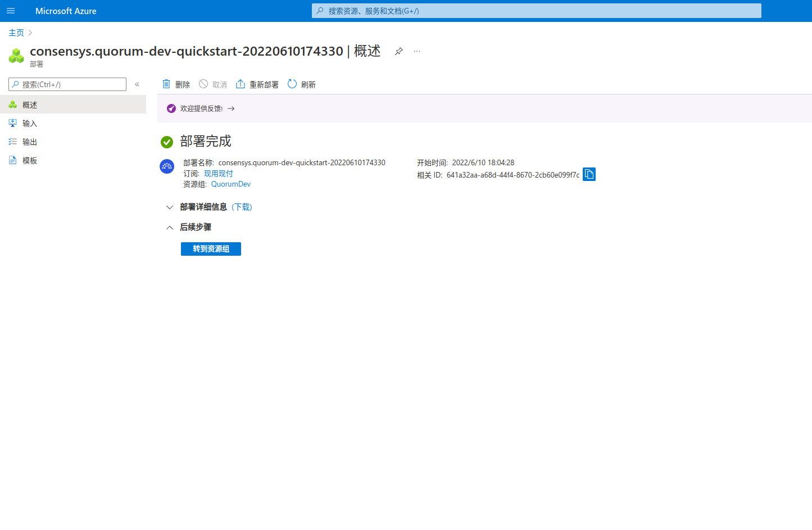Click the purple feedback rocket icon
Image resolution: width=812 pixels, height=530 pixels.
[x=171, y=108]
